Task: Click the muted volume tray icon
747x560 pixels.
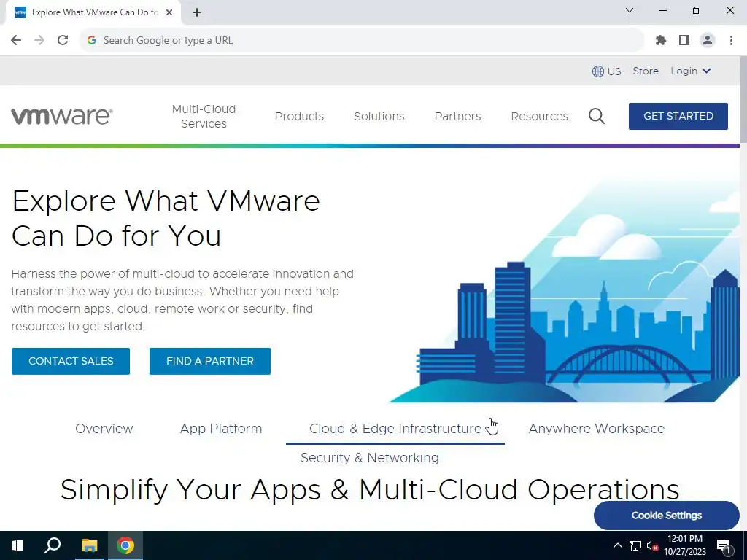Action: tap(652, 546)
